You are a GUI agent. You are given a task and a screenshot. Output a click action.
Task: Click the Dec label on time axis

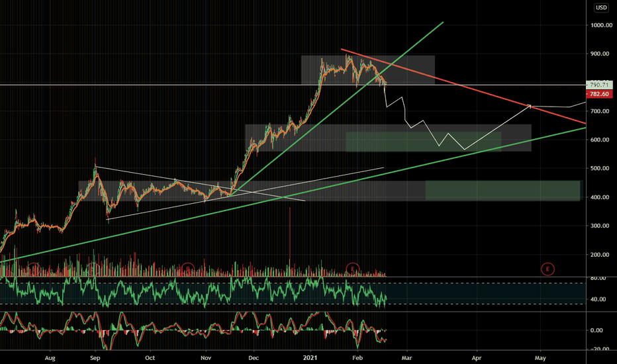point(254,358)
